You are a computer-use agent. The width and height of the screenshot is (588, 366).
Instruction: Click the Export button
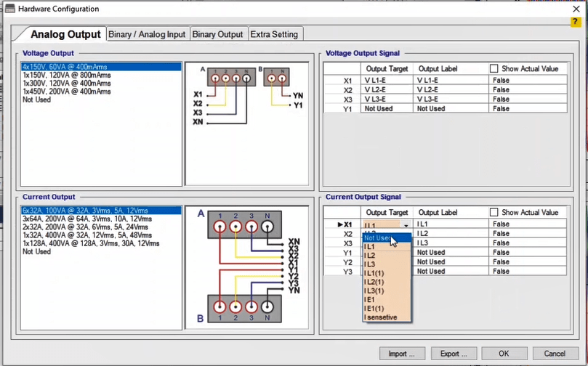click(454, 354)
